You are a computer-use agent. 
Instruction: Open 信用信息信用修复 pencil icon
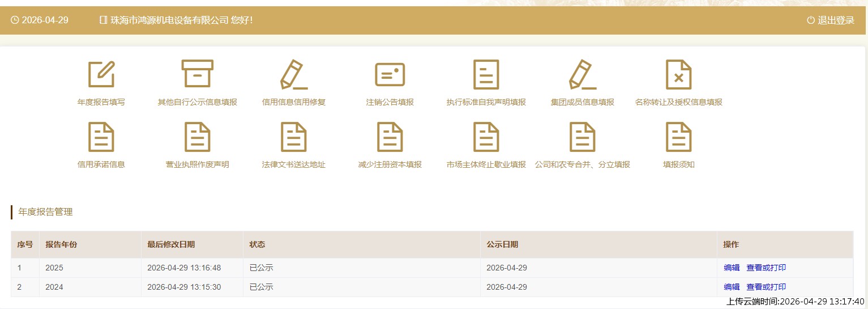(294, 74)
